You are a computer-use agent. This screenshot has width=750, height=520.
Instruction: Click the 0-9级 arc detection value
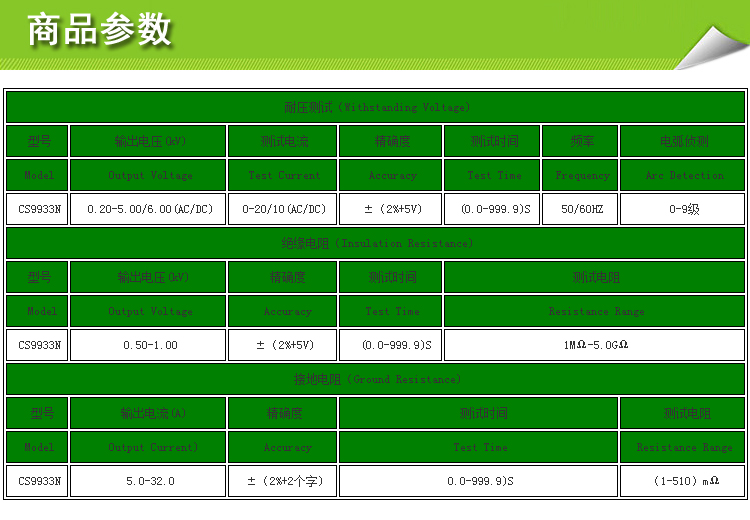(x=683, y=209)
